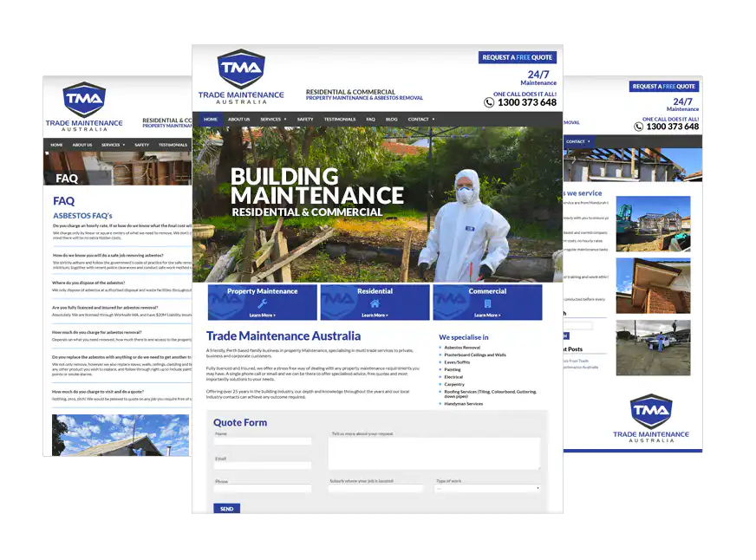Click the wrench icon on Property Maintenance tile
Image resolution: width=756 pixels, height=560 pixels.
(263, 303)
